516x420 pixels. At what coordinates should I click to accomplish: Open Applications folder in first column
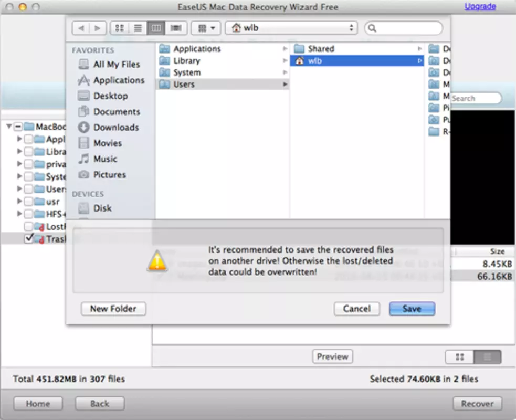point(223,49)
